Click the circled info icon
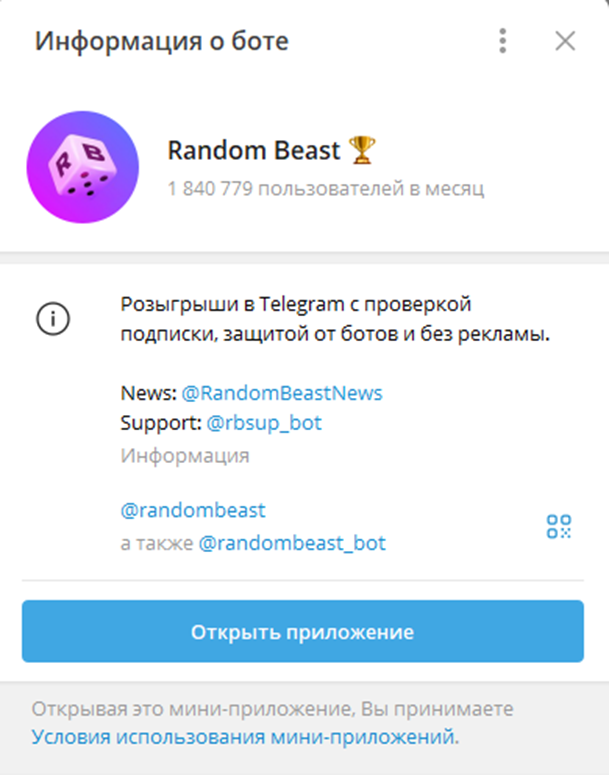The image size is (609, 775). [53, 319]
